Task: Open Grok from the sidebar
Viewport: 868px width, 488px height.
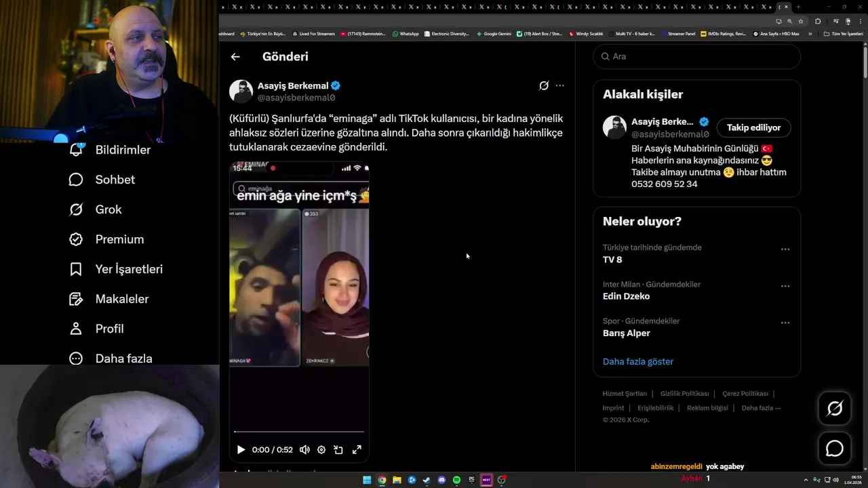Action: [x=95, y=209]
